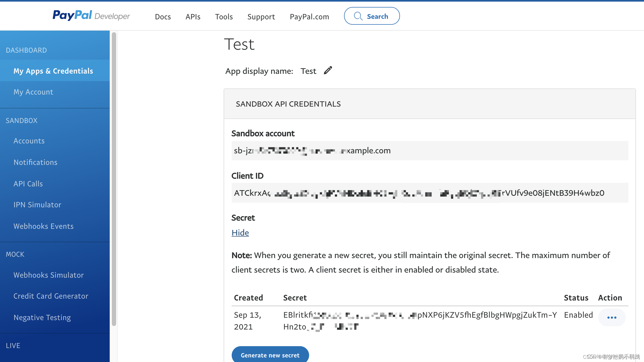Screen dimensions: 644x362
Task: Hide the Secret credentials
Action: click(240, 232)
